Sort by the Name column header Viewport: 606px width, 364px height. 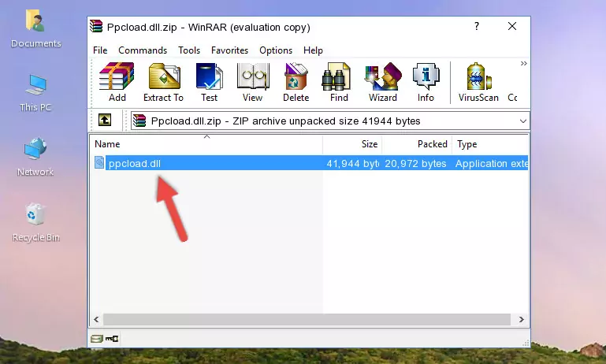206,144
